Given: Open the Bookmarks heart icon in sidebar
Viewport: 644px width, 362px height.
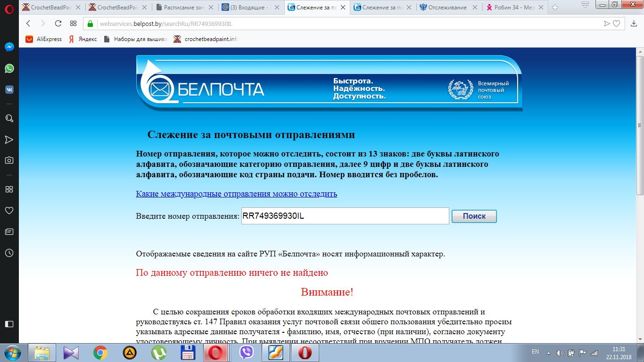Looking at the screenshot, I should [x=9, y=210].
